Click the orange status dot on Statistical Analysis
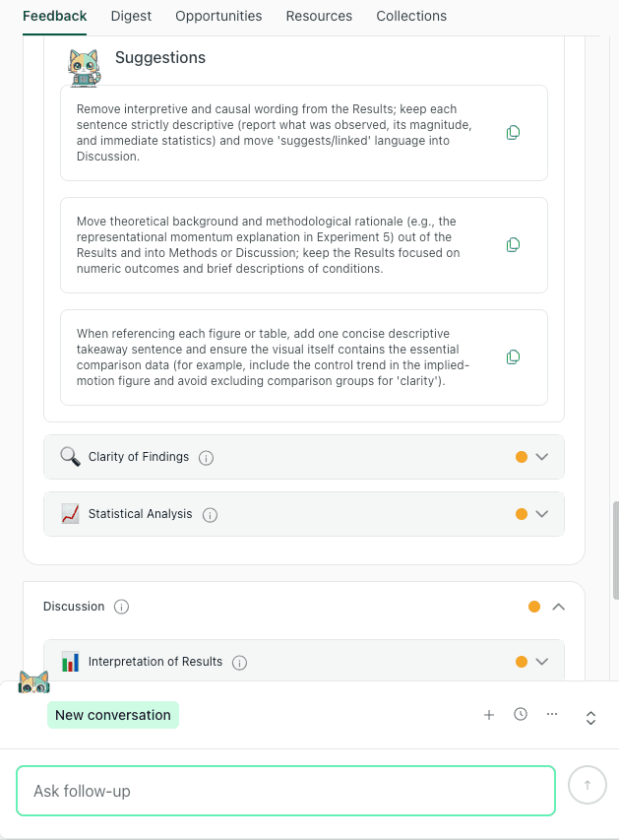Image resolution: width=619 pixels, height=840 pixels. (524, 513)
